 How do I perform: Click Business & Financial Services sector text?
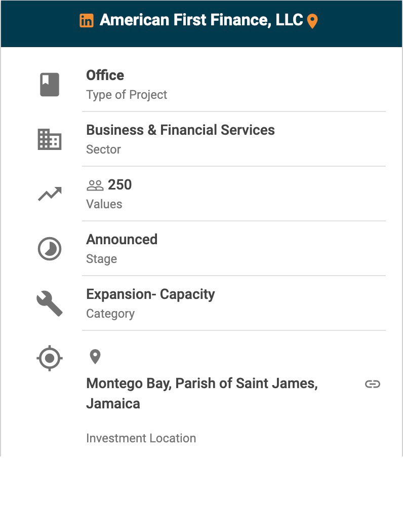tap(180, 130)
